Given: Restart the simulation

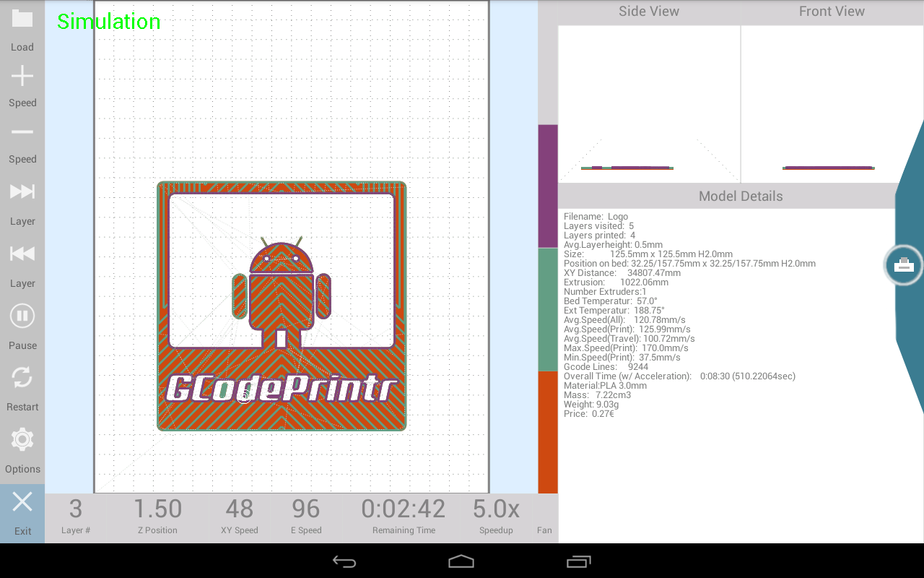Looking at the screenshot, I should (x=22, y=377).
